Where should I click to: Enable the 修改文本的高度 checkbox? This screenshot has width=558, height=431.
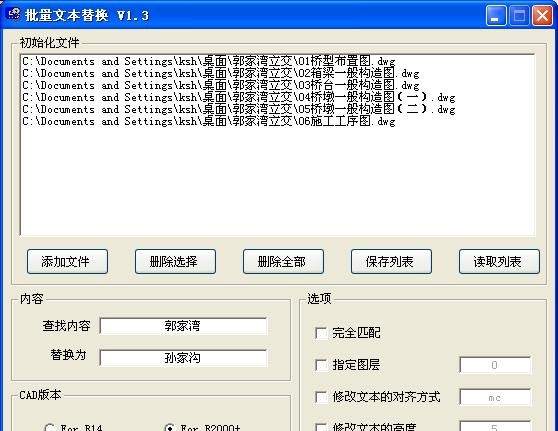tap(321, 427)
